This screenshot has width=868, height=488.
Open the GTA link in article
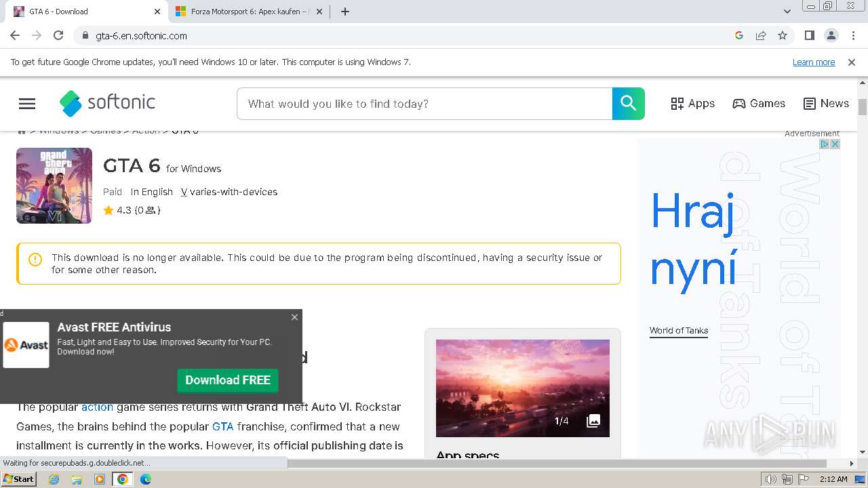point(222,426)
